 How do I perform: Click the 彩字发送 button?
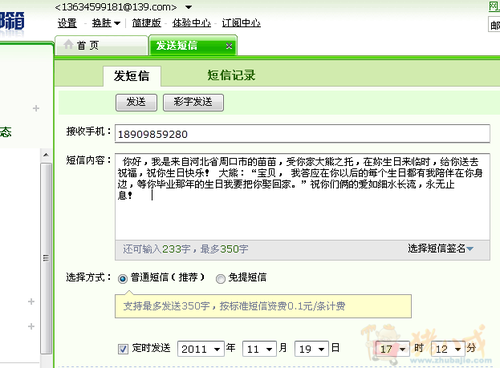coord(193,102)
